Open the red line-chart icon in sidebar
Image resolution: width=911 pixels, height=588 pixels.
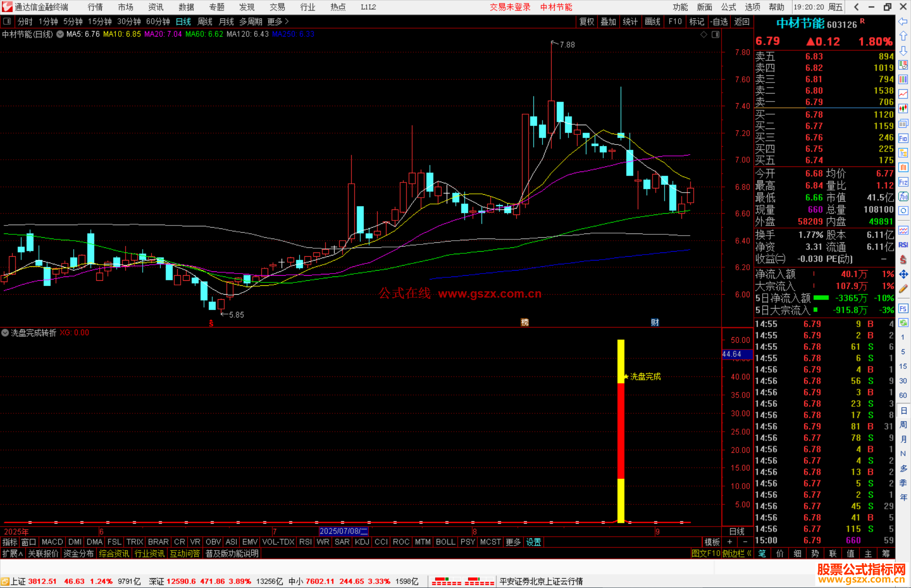pos(903,94)
